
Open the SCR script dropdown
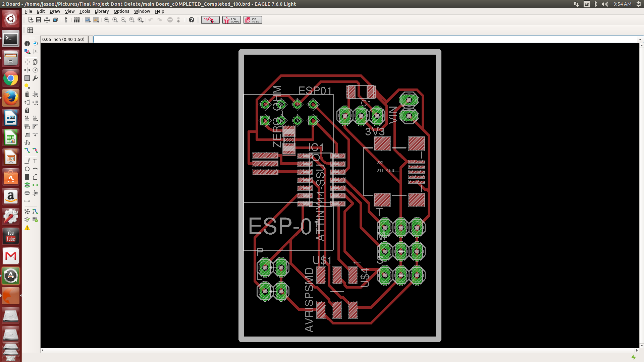88,20
